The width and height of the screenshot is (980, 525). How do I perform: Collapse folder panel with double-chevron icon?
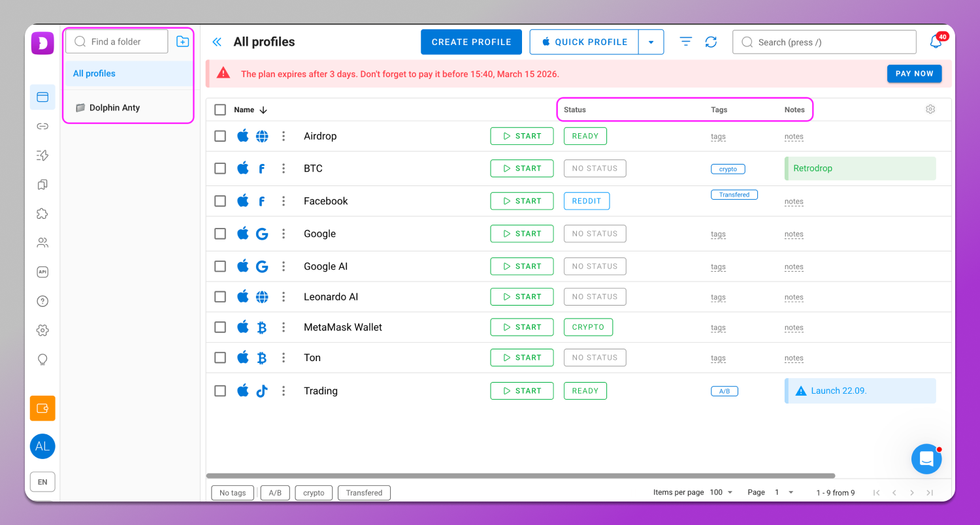point(217,42)
